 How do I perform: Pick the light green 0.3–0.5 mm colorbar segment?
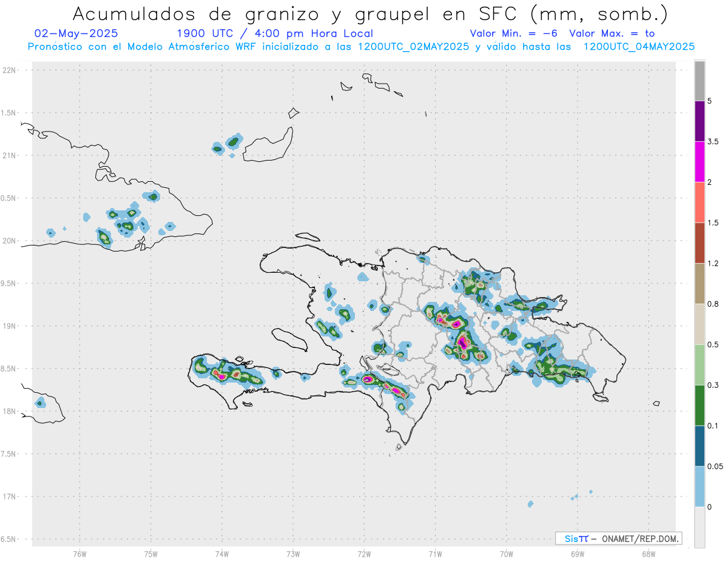point(699,365)
